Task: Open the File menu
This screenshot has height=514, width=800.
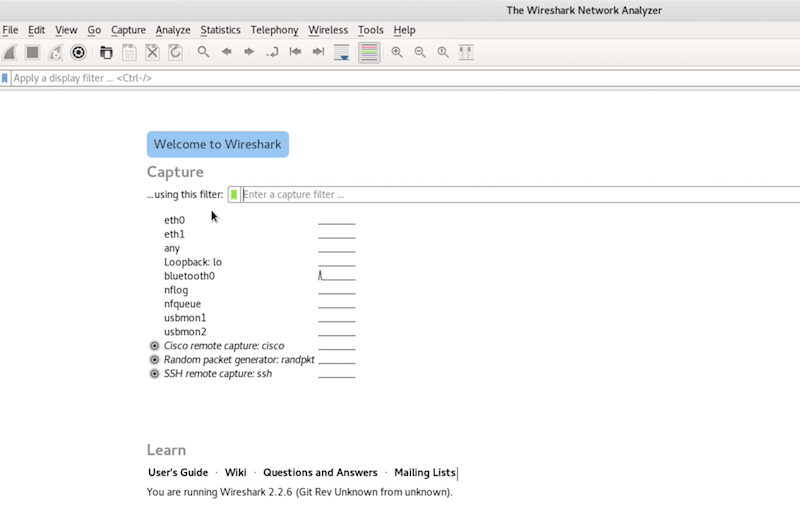Action: pyautogui.click(x=10, y=30)
